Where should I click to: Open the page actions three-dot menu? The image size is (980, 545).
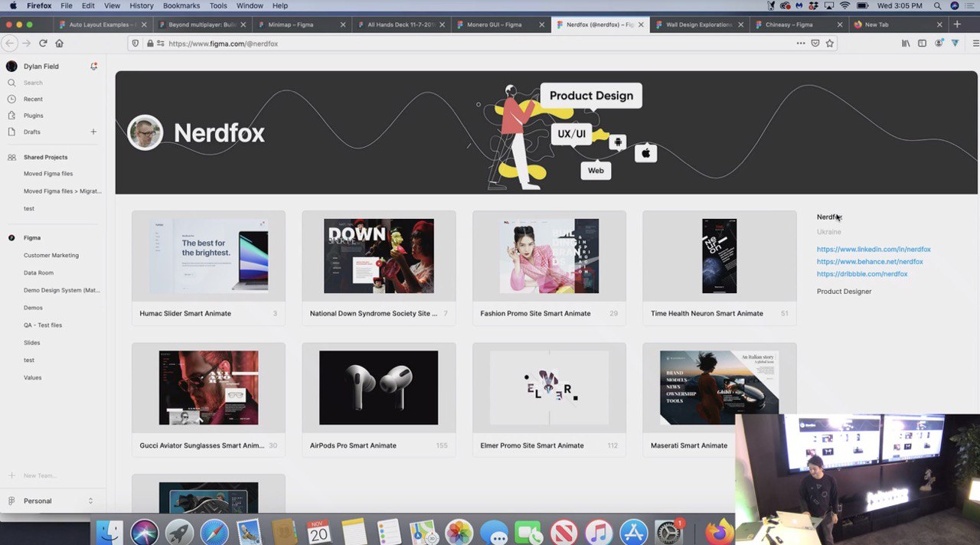click(801, 44)
